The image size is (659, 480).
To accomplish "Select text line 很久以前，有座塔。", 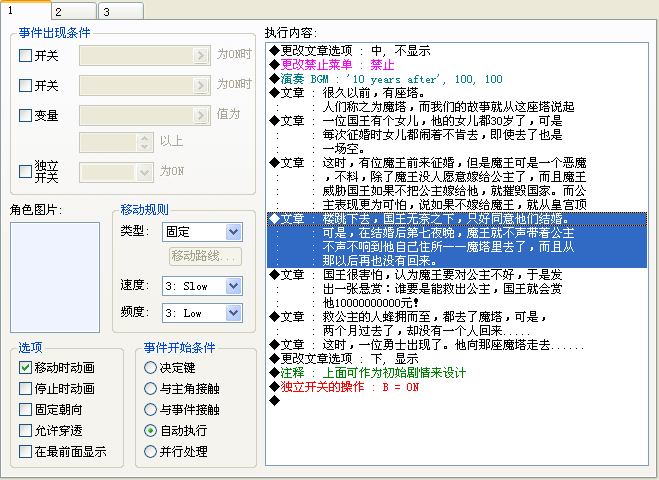I will [x=457, y=93].
